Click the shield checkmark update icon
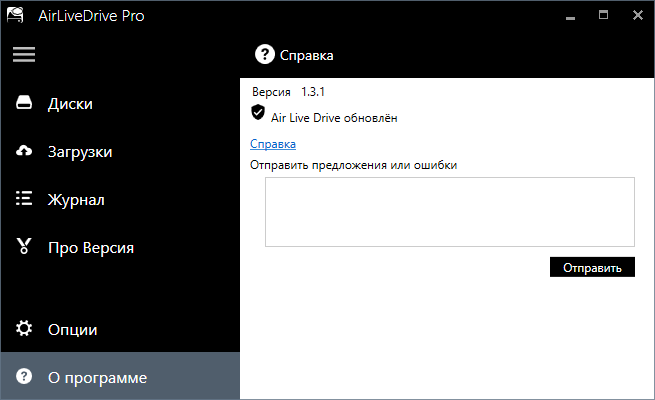The height and width of the screenshot is (400, 655). click(258, 112)
